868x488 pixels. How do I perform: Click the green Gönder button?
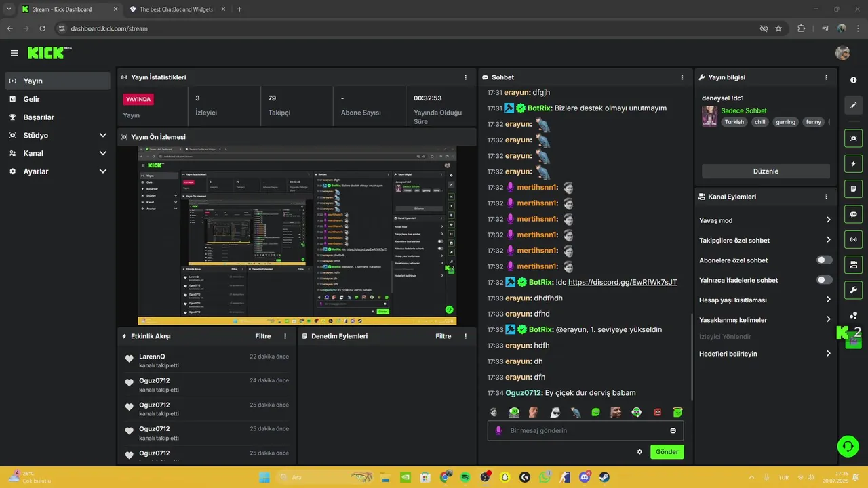(x=667, y=452)
